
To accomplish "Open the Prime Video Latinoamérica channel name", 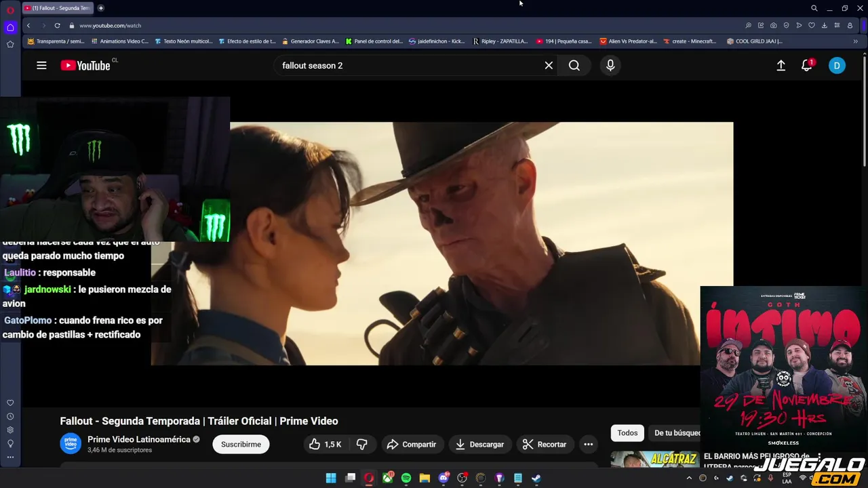I will click(139, 439).
